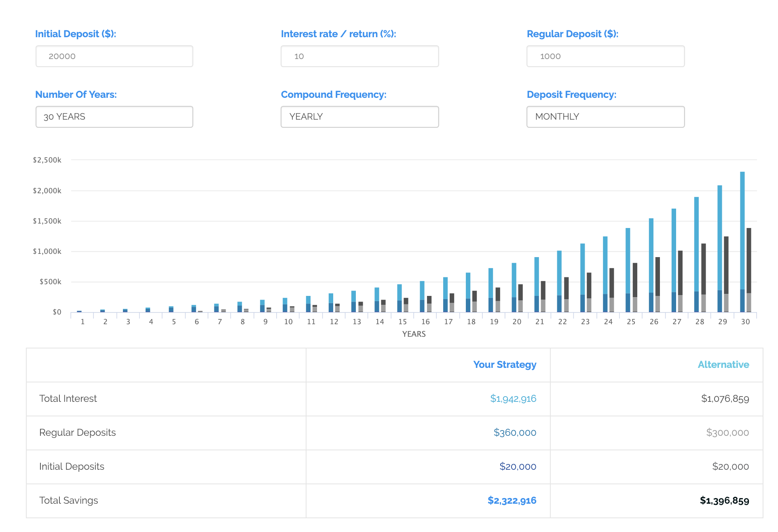Click the $360,000 regular deposits value
This screenshot has height=532, width=778.
[515, 433]
